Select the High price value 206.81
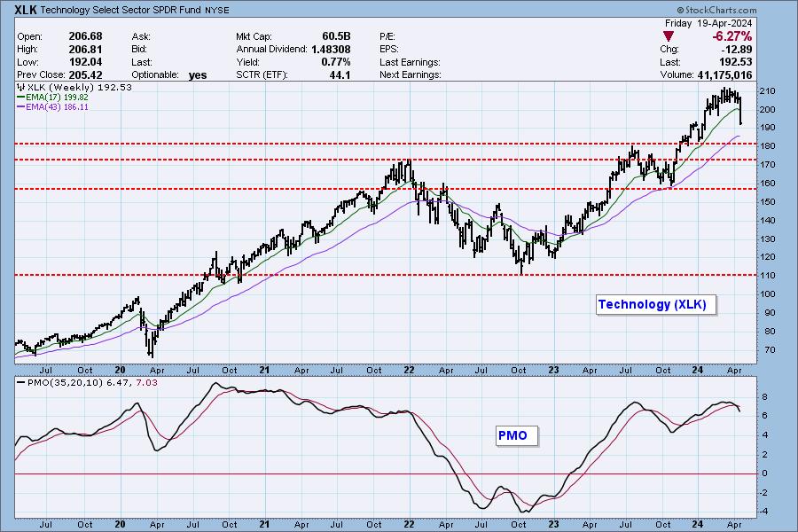 (x=85, y=49)
